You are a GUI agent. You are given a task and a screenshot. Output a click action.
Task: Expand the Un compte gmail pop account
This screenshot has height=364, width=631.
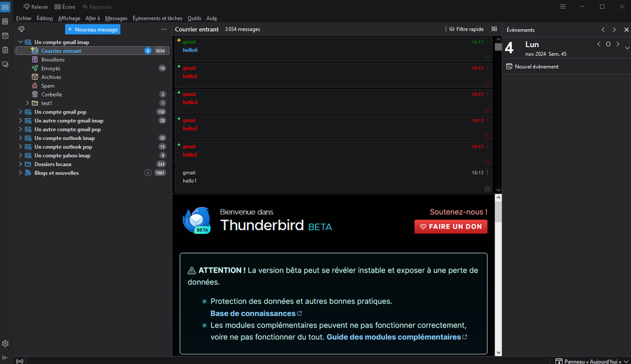20,112
